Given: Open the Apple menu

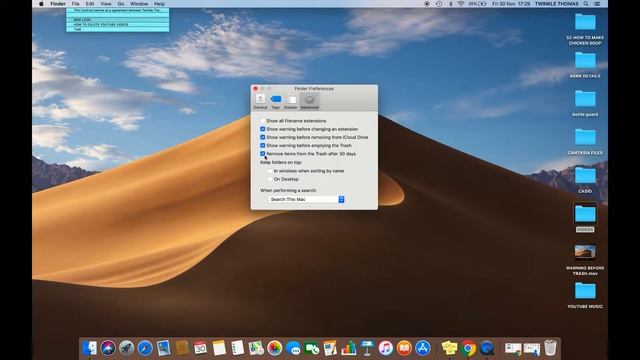Looking at the screenshot, I should 41,4.
